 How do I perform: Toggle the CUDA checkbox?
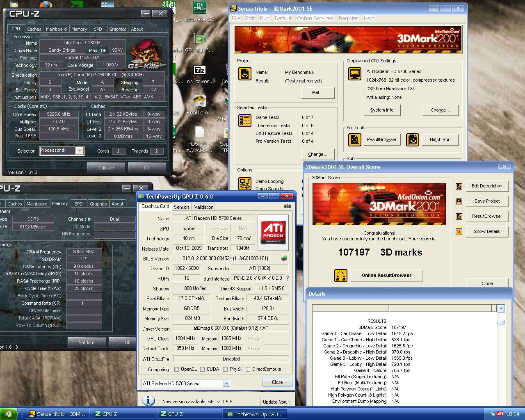pos(202,369)
